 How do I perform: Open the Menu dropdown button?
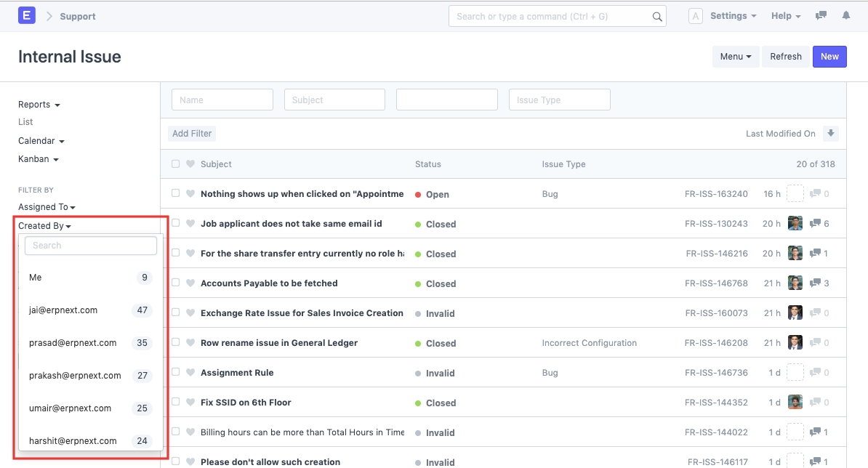(735, 57)
